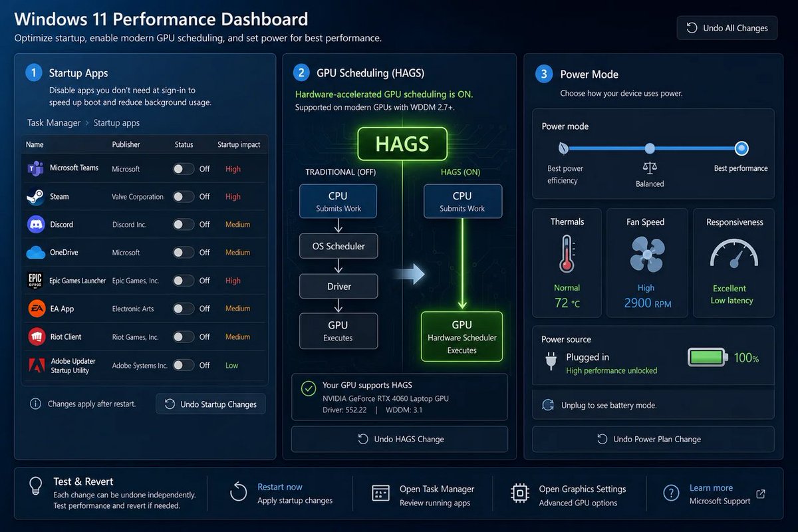Click the 2900 RPM fan value
Image resolution: width=798 pixels, height=532 pixels.
pos(648,303)
